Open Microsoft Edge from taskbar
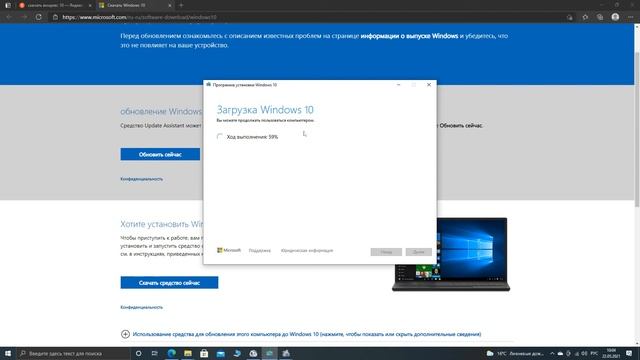The image size is (640, 360). [171, 353]
